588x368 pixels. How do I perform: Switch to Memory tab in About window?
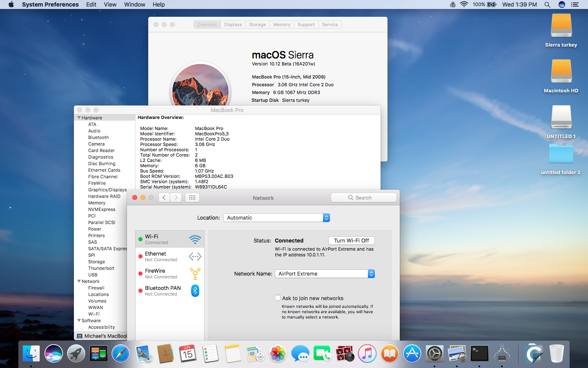click(282, 25)
